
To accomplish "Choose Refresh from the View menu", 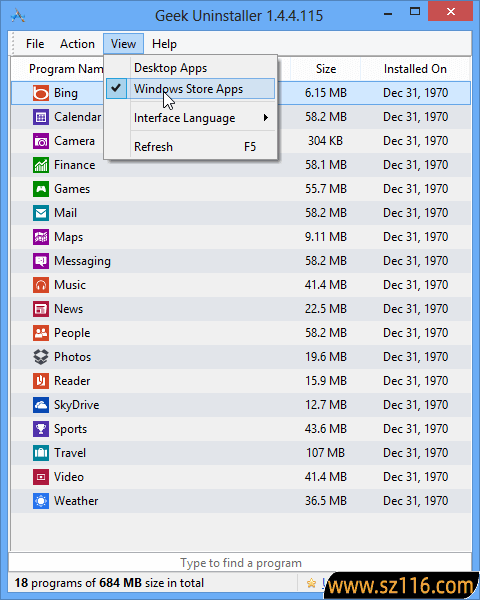I will point(190,147).
